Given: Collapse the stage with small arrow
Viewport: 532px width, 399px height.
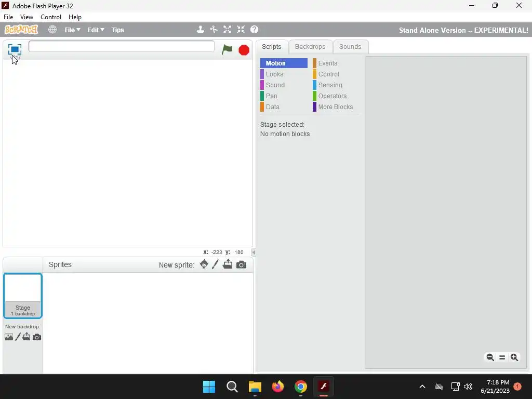Looking at the screenshot, I should 253,252.
